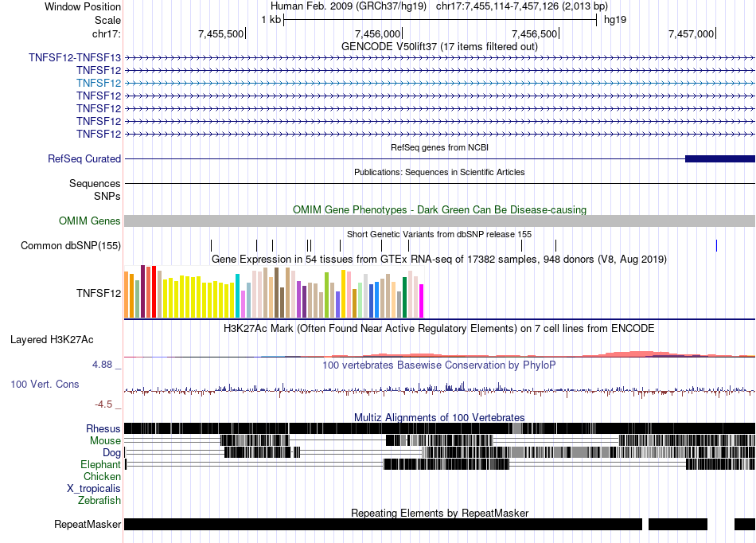
Task: Click the 100 Vert. Cons label
Action: point(45,385)
